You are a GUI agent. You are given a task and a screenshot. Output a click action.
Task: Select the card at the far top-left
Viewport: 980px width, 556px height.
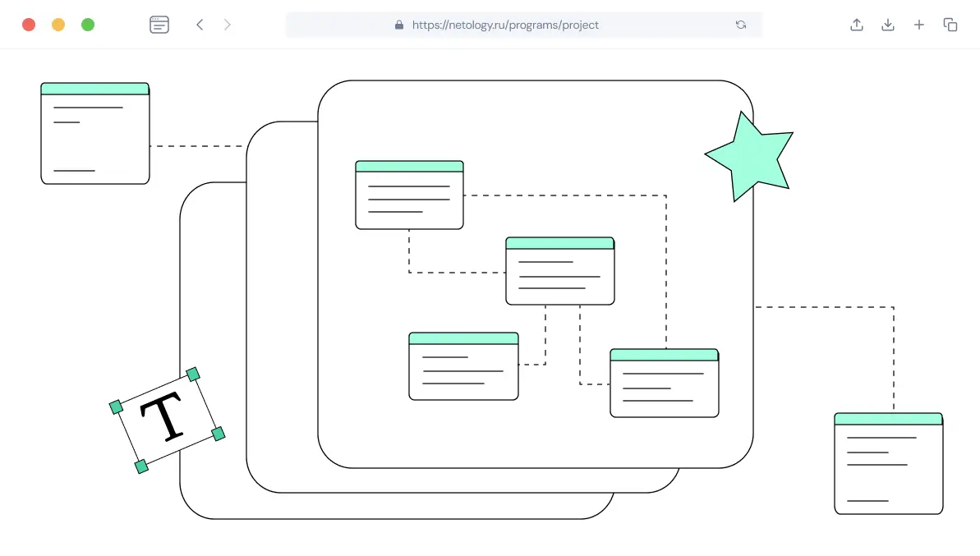tap(95, 133)
